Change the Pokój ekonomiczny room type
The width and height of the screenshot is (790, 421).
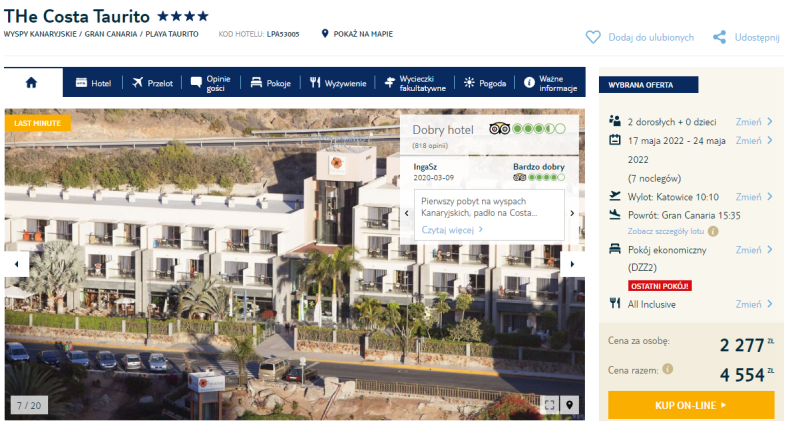[x=754, y=250]
